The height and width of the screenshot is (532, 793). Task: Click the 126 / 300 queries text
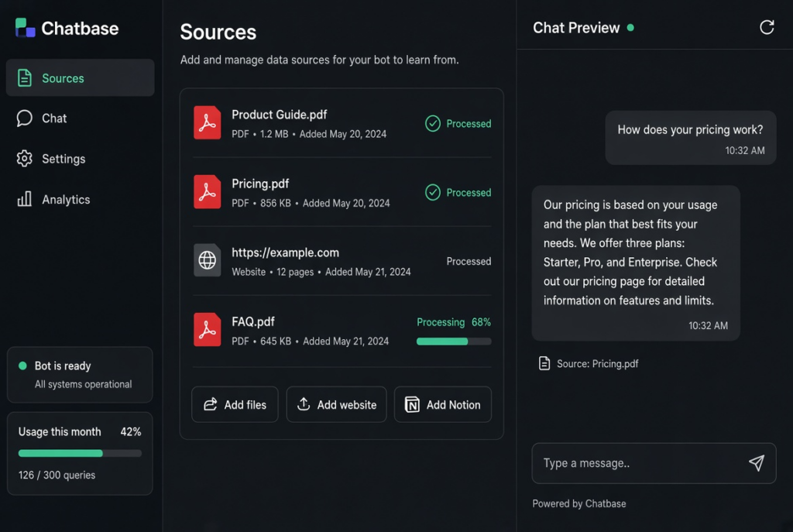tap(57, 475)
